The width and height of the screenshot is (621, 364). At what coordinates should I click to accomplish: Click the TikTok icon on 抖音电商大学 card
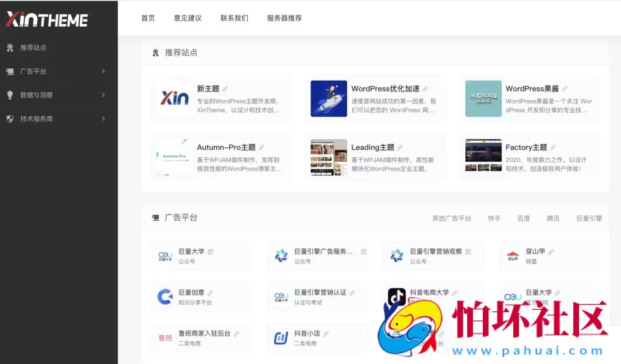click(396, 296)
